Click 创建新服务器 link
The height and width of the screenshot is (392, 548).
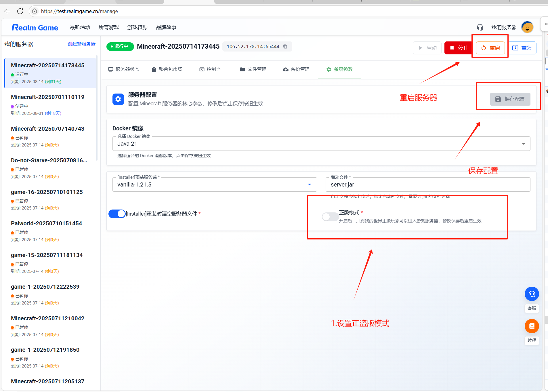[82, 44]
